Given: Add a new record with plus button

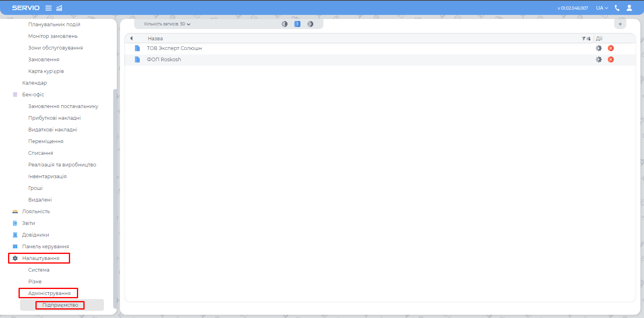Looking at the screenshot, I should click(620, 24).
